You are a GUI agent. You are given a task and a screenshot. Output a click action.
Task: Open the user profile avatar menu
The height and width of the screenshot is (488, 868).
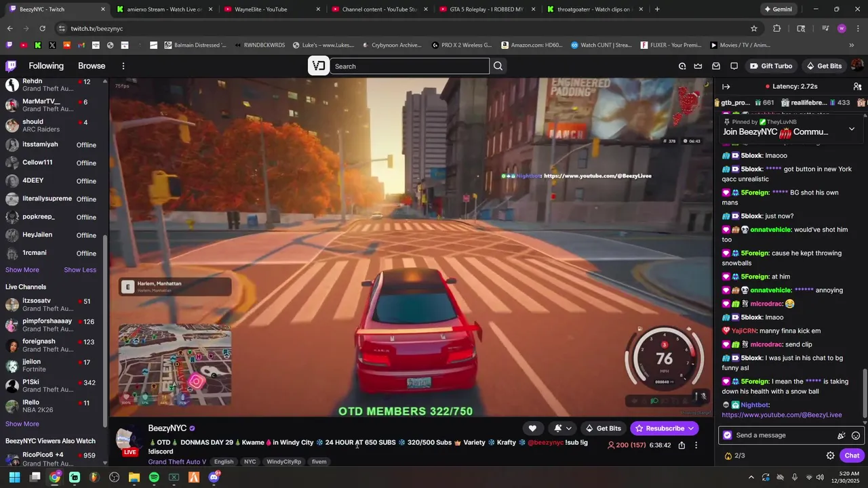(857, 66)
